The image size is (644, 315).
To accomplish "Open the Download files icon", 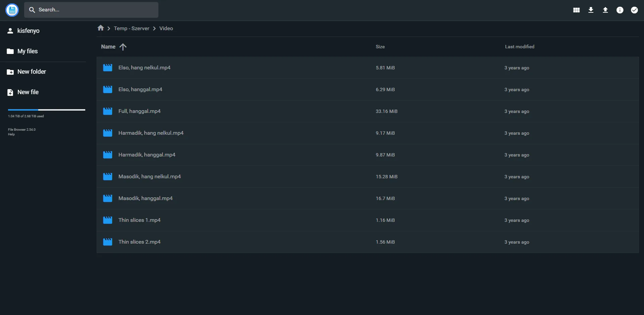I will pyautogui.click(x=590, y=10).
